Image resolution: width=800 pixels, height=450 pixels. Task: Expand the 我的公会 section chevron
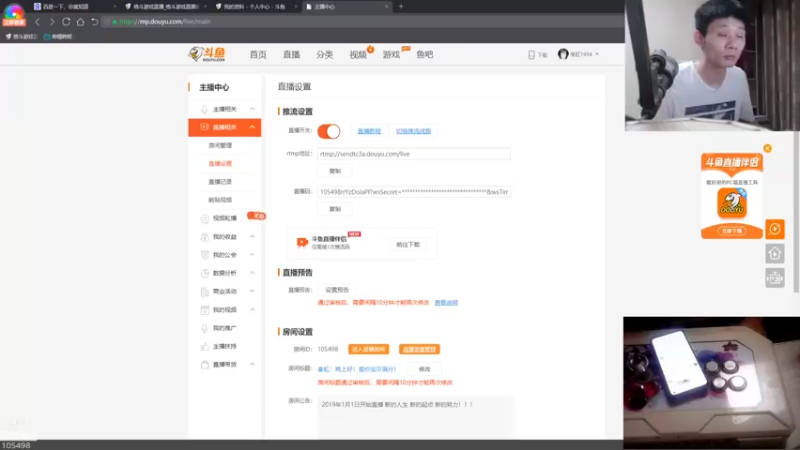click(252, 255)
